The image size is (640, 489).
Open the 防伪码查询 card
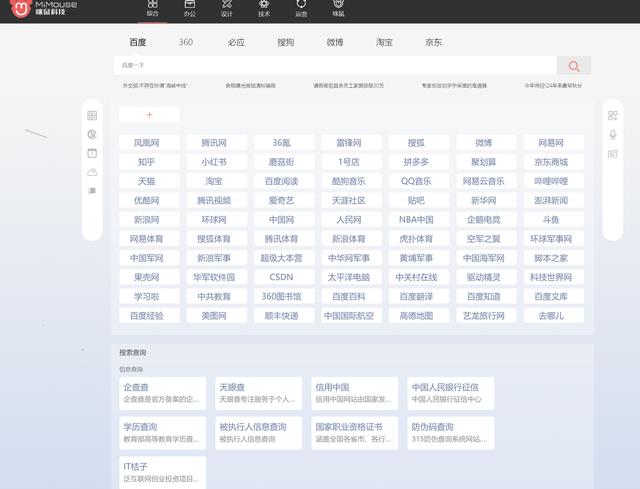pos(451,433)
